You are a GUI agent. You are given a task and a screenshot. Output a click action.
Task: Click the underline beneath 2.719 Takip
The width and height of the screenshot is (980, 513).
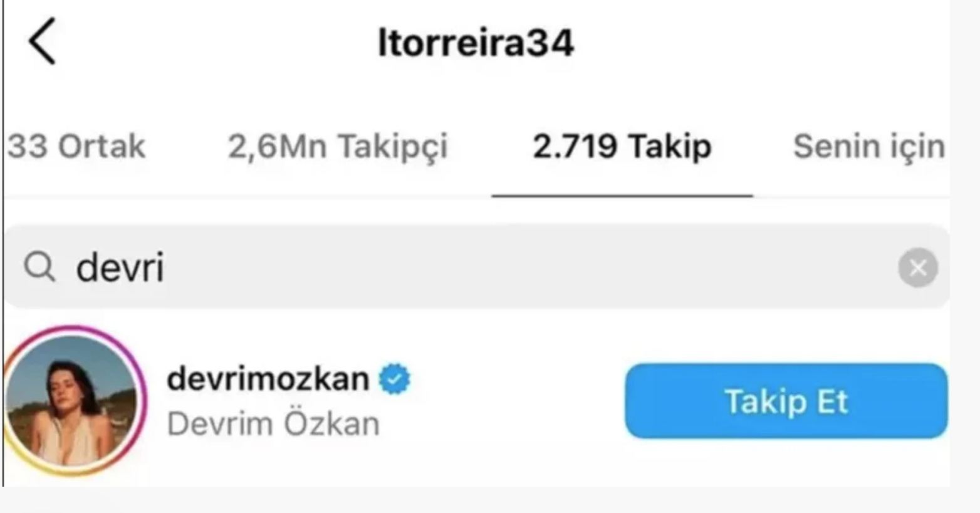[622, 196]
